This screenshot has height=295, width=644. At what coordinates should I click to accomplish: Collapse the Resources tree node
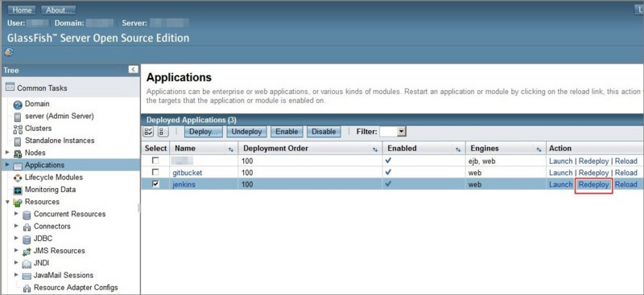click(x=7, y=202)
